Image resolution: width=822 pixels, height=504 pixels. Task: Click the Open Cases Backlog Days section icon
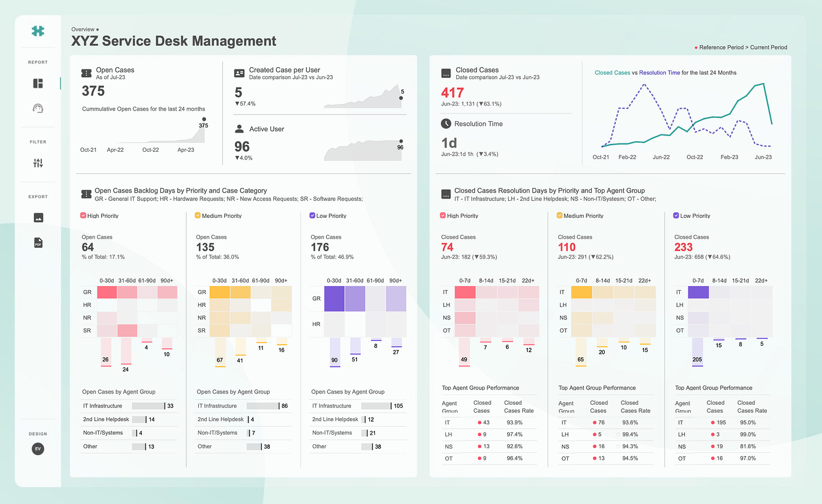(86, 194)
